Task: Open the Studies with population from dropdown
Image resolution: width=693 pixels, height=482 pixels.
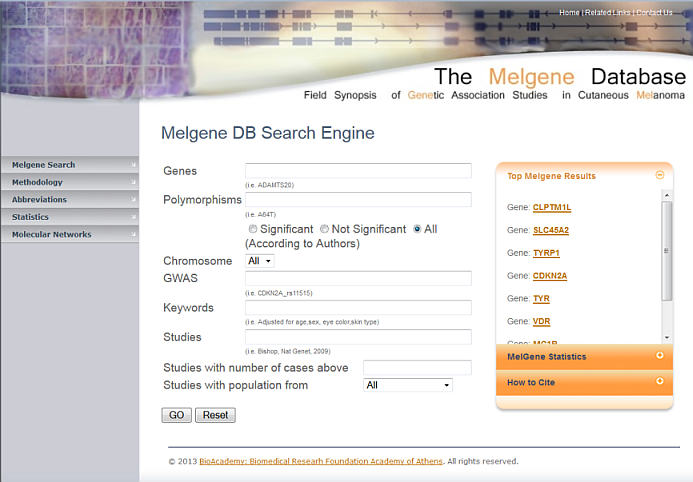Action: (408, 385)
